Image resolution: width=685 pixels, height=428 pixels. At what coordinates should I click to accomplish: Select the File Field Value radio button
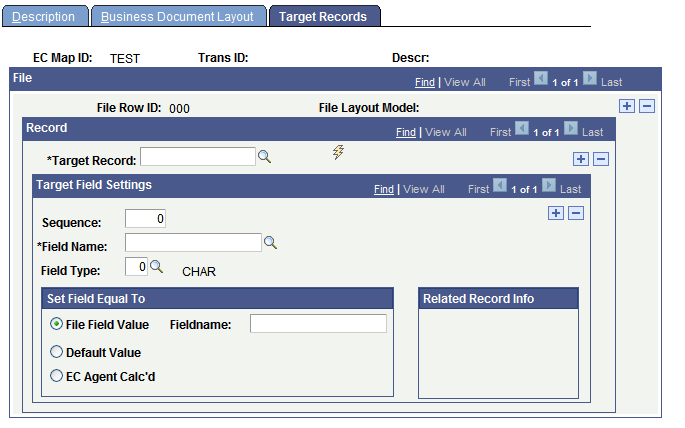coord(57,324)
